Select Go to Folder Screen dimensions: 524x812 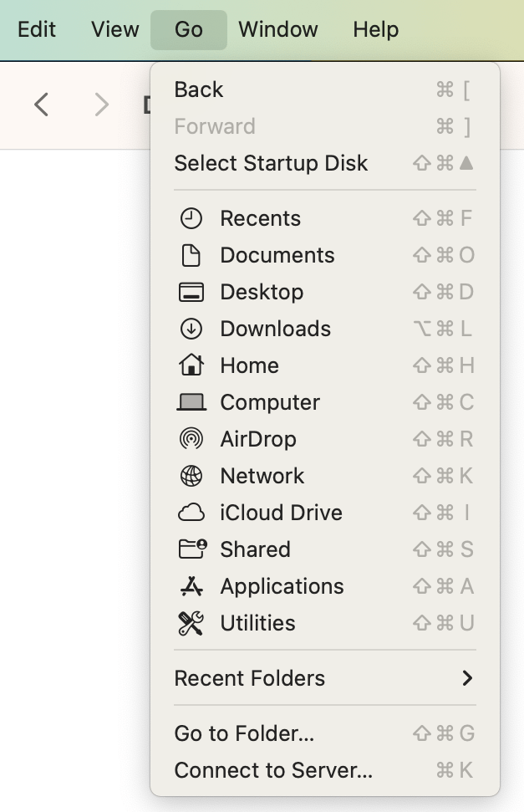tap(244, 733)
